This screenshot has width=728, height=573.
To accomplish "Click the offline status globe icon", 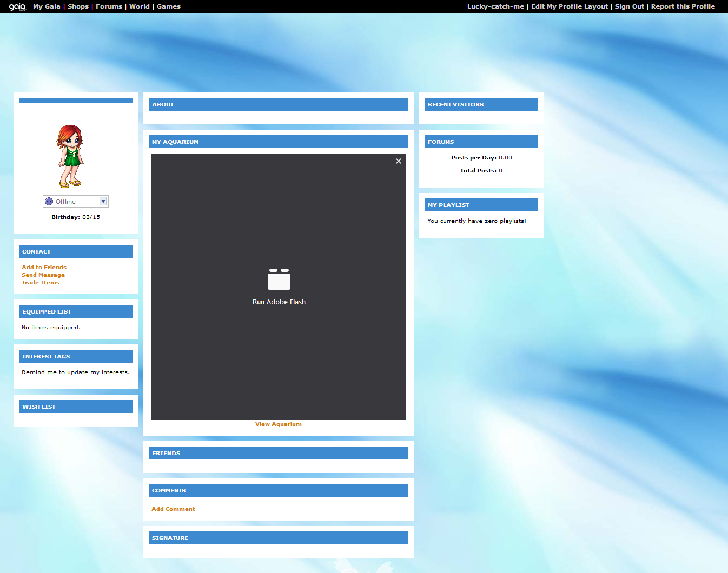I will click(x=49, y=202).
